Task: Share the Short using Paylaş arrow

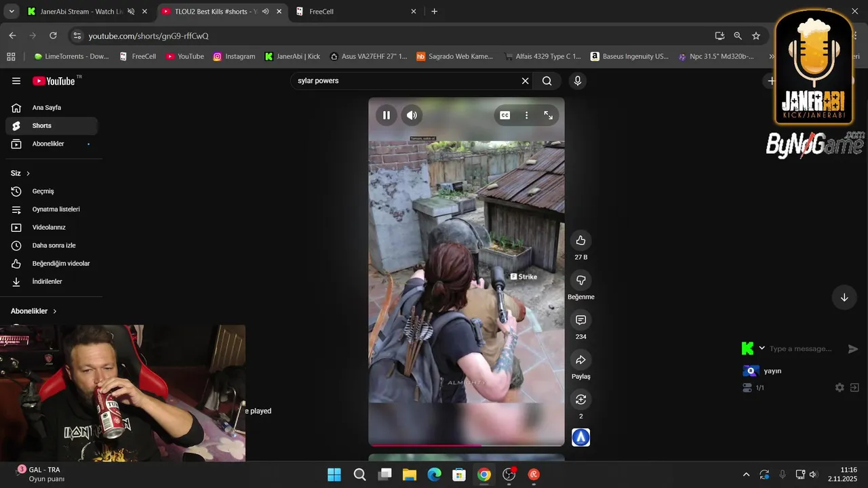Action: point(580,360)
